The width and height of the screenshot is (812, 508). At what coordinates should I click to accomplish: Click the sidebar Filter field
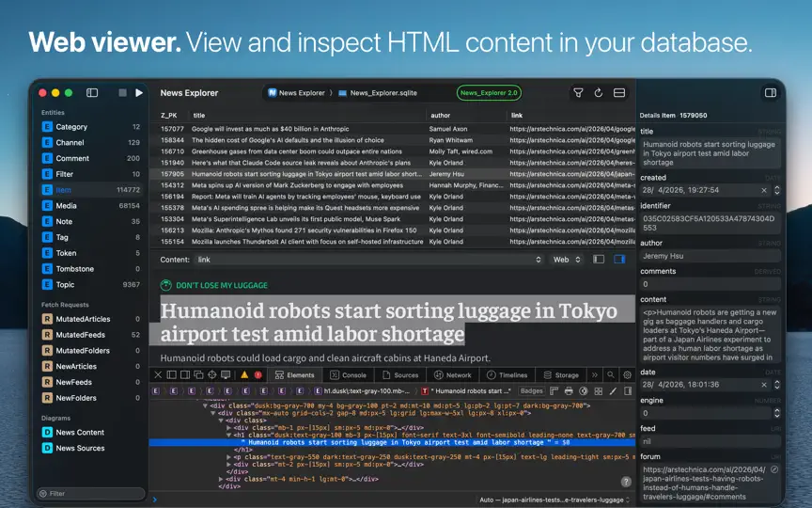tap(91, 494)
